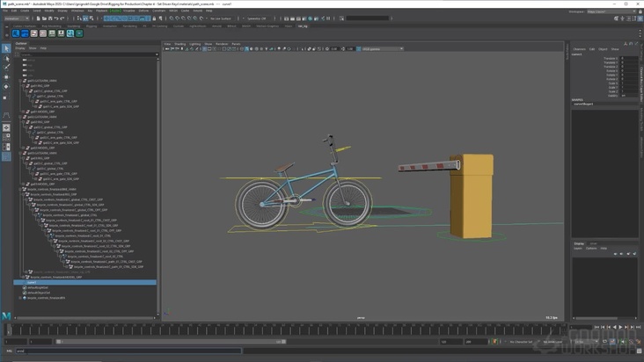The width and height of the screenshot is (644, 362).
Task: Open the viewport Shading menu
Action: tap(179, 43)
